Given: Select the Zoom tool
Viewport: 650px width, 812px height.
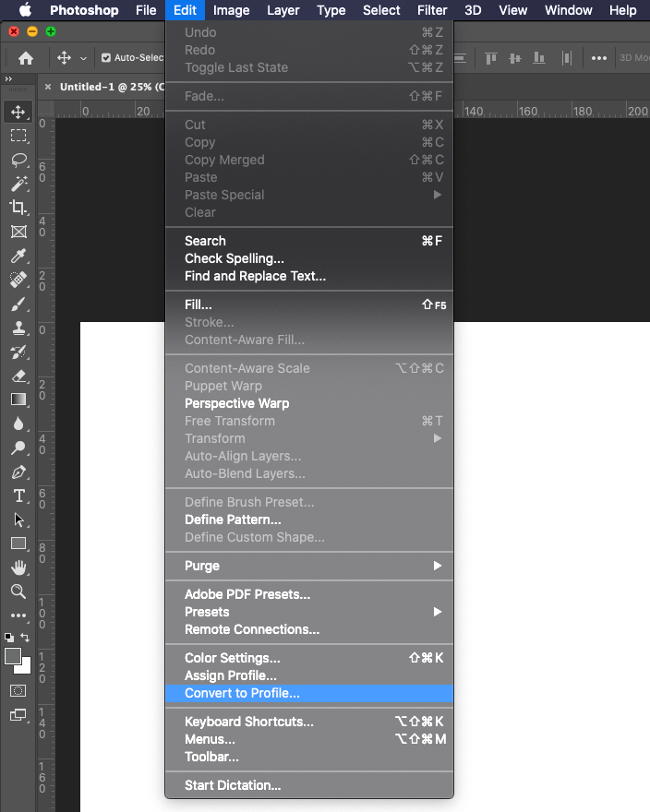Looking at the screenshot, I should [x=18, y=591].
